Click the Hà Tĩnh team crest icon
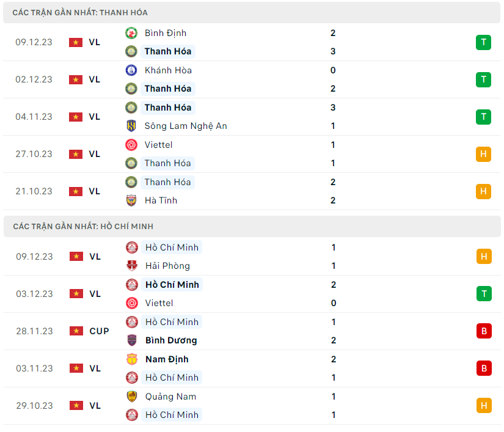This screenshot has width=504, height=432. click(x=131, y=200)
